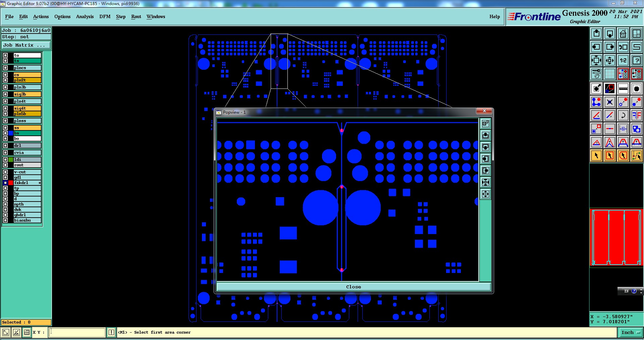644x340 pixels.
Task: Click the XY window view icon
Action: tap(637, 33)
